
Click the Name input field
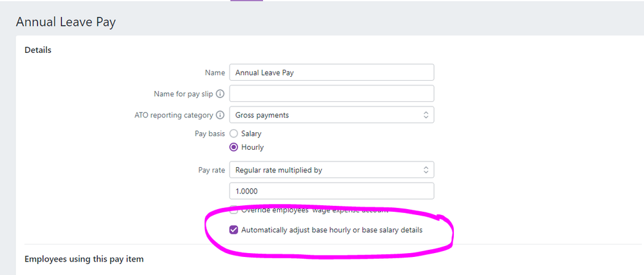pyautogui.click(x=331, y=72)
